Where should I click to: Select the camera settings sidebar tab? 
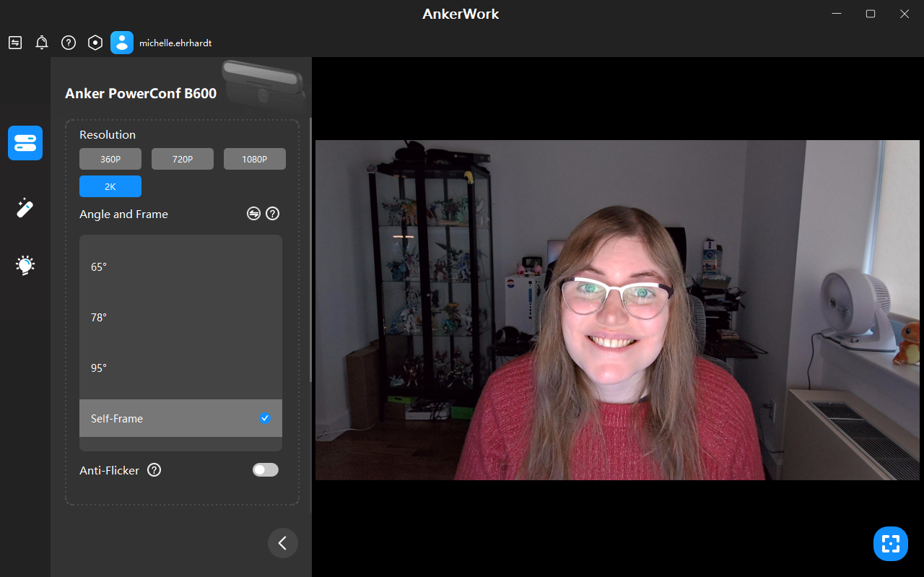pos(25,143)
